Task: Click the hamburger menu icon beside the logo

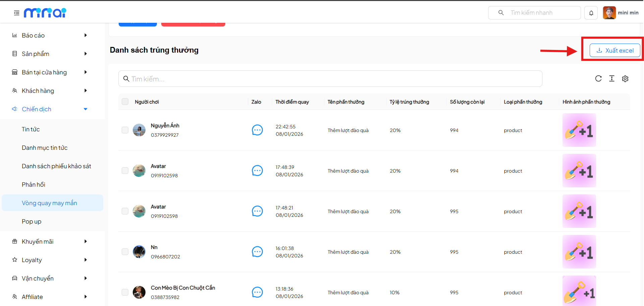Action: click(x=16, y=13)
